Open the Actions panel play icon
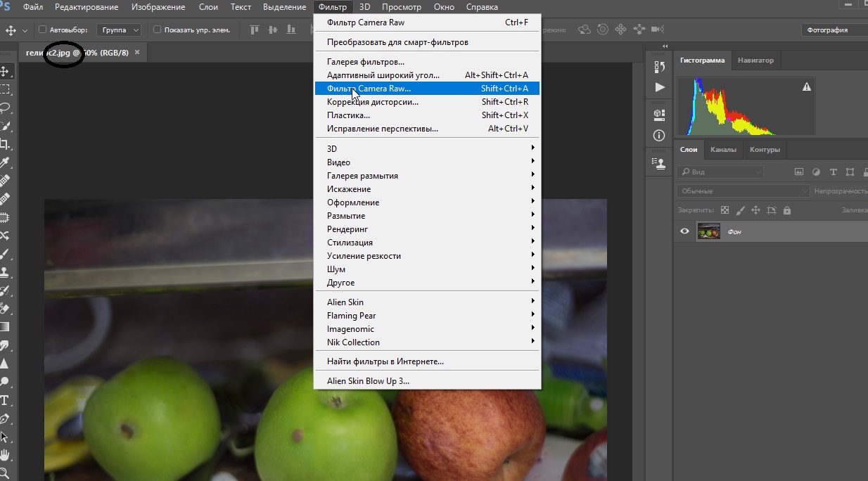Viewport: 868px width, 481px height. pos(659,87)
